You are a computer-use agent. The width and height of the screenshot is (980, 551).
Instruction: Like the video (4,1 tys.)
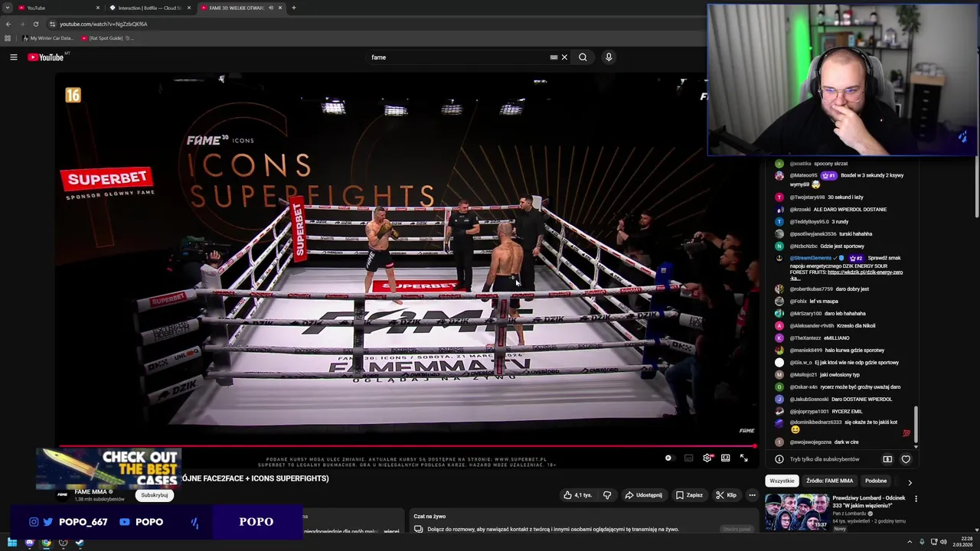577,495
